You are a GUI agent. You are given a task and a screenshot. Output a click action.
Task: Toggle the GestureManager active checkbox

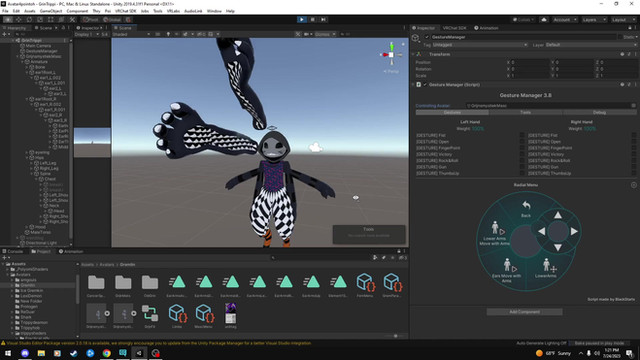click(x=427, y=37)
